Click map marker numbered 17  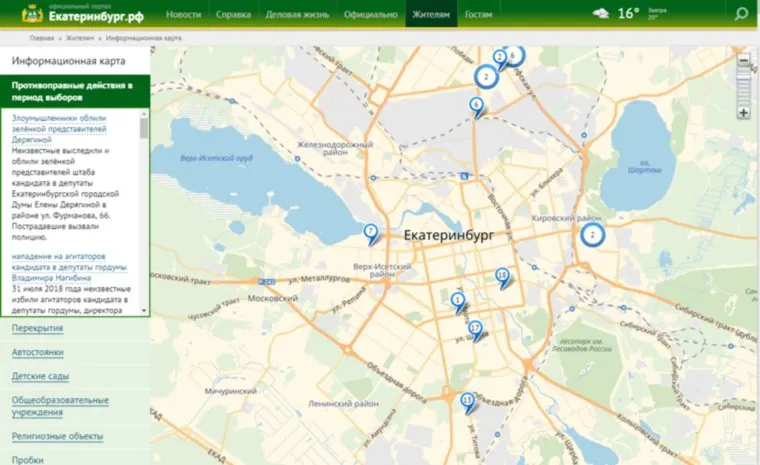tap(475, 328)
